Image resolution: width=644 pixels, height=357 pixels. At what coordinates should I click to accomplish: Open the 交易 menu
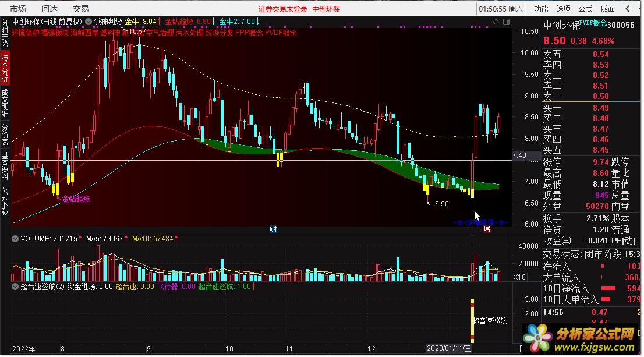[80, 9]
